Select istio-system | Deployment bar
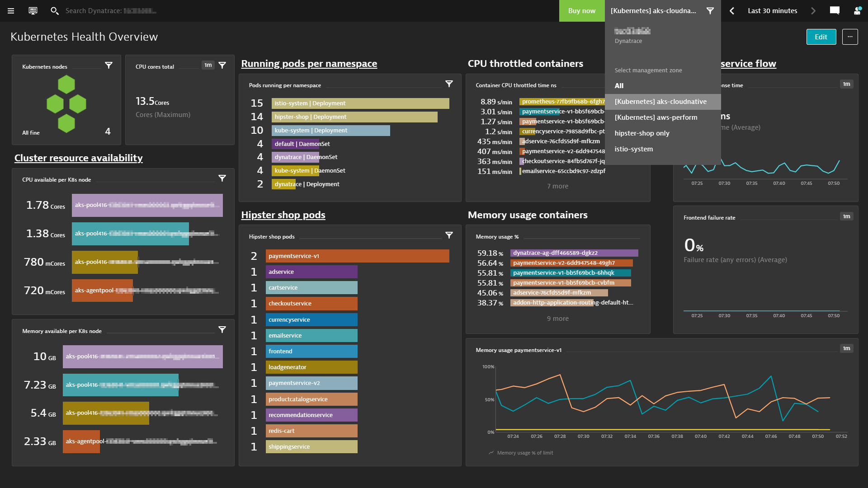The width and height of the screenshot is (868, 488). [x=360, y=103]
